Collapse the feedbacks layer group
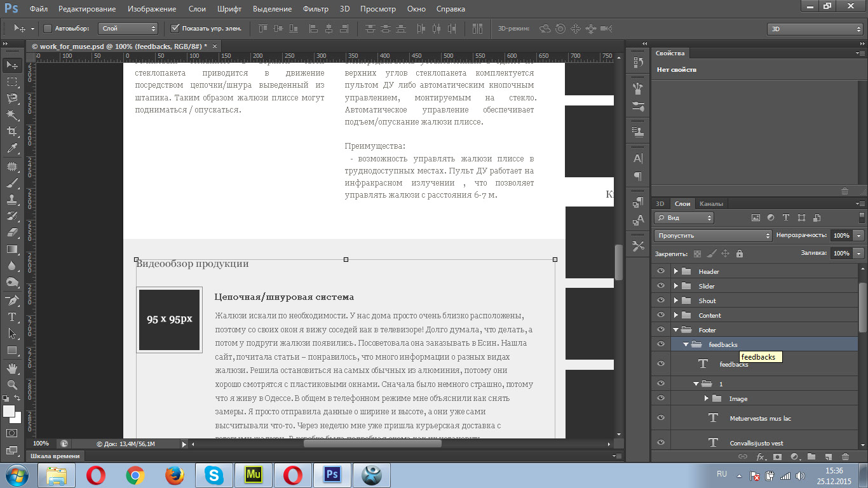868x488 pixels. pos(686,344)
